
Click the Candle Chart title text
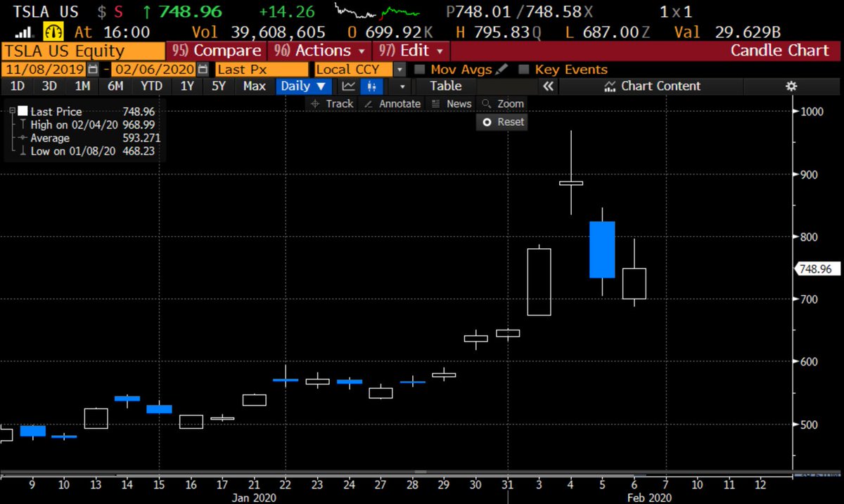pos(779,51)
